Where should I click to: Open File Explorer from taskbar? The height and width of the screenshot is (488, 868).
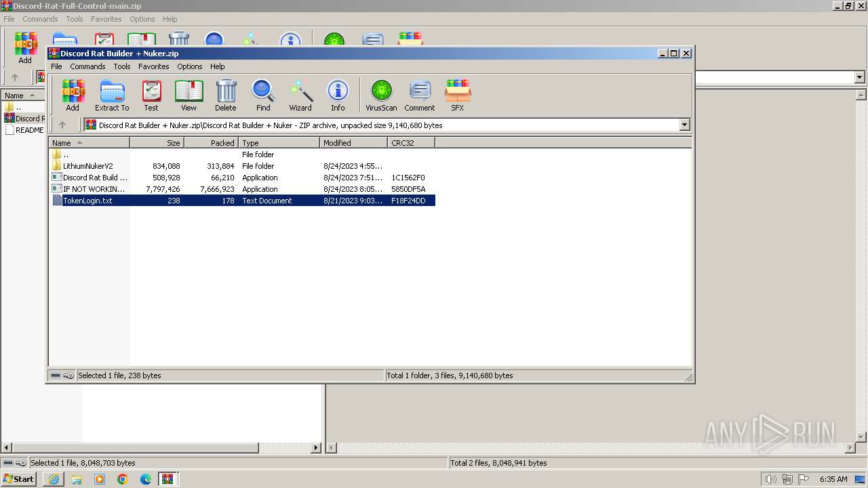click(77, 479)
